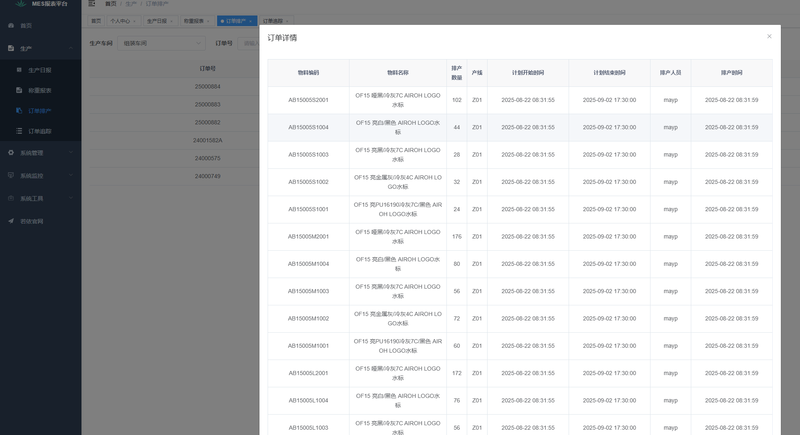
Task: Open 订单追踪 in the sidebar menu
Action: (40, 131)
